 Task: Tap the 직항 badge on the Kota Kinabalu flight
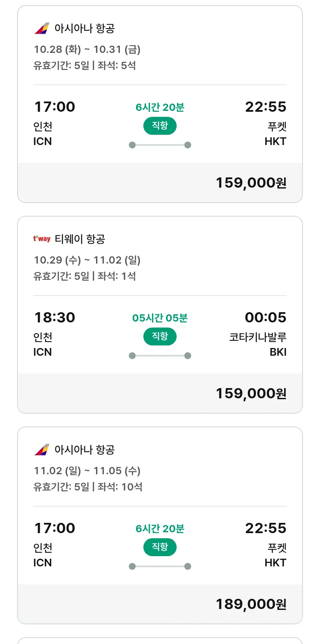(x=160, y=337)
